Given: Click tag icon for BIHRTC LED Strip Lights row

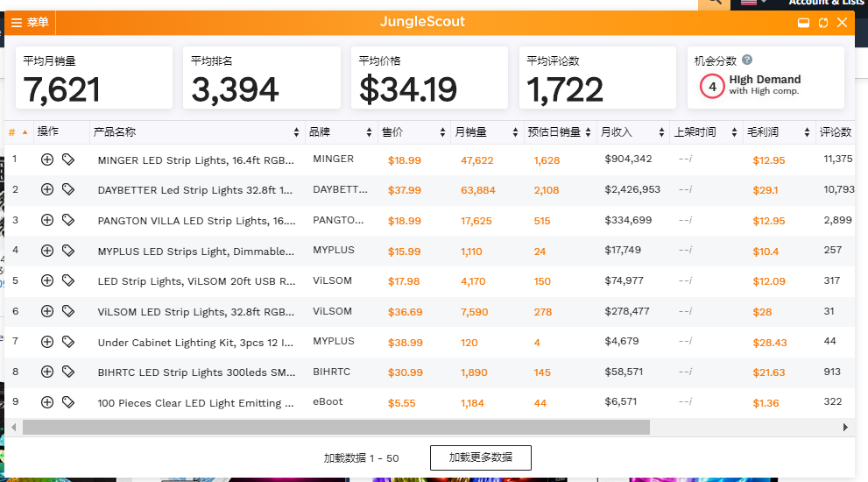Looking at the screenshot, I should click(x=68, y=372).
